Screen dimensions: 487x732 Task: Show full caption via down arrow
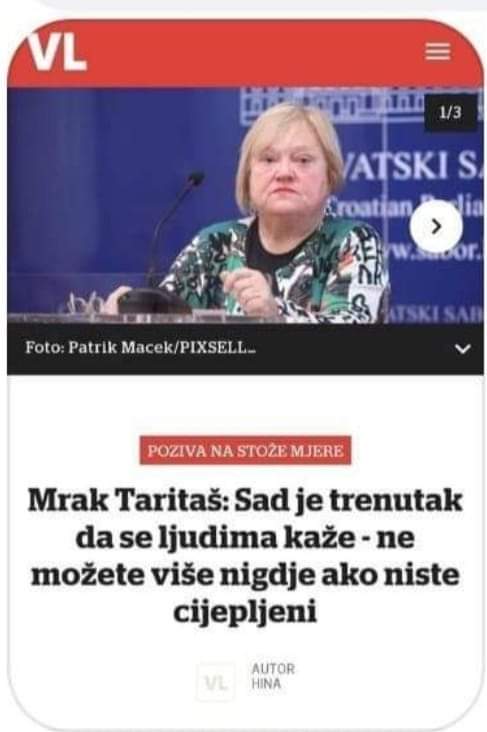pyautogui.click(x=462, y=349)
